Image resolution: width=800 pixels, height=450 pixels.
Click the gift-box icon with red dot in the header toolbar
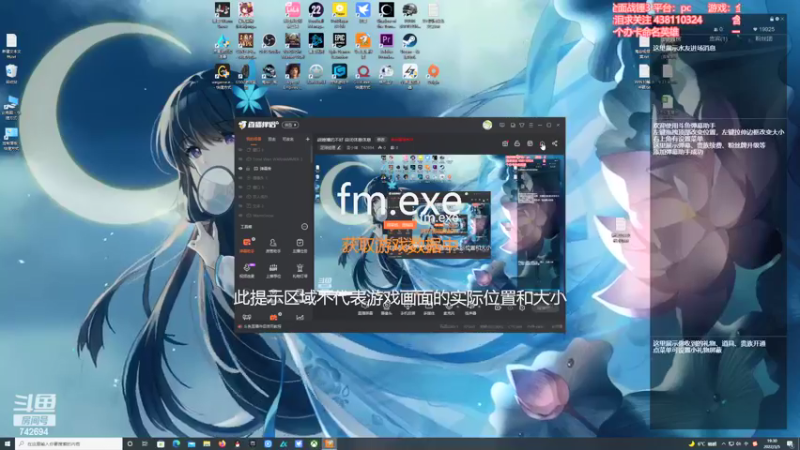(x=505, y=144)
